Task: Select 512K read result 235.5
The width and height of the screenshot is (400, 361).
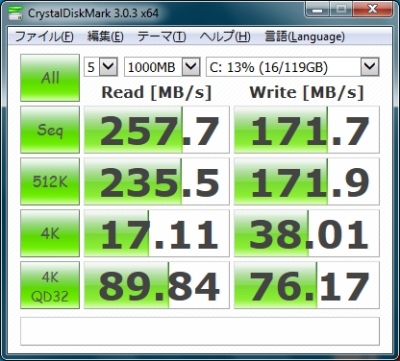Action: click(157, 181)
